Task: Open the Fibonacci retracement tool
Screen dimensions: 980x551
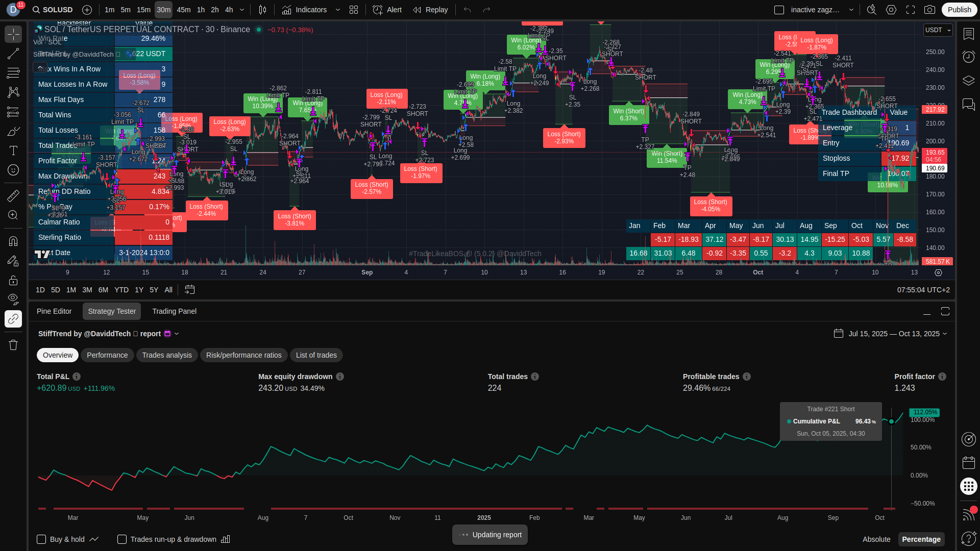Action: coord(13,73)
